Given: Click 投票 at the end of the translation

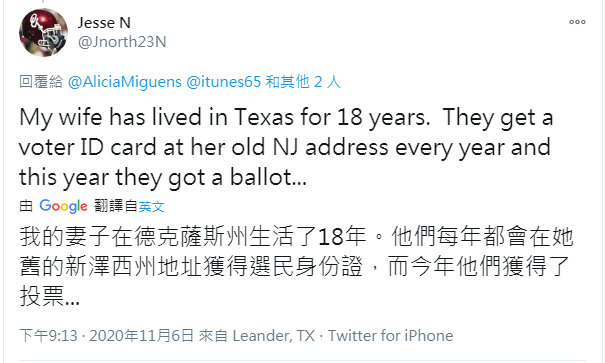Looking at the screenshot, I should pos(42,296).
